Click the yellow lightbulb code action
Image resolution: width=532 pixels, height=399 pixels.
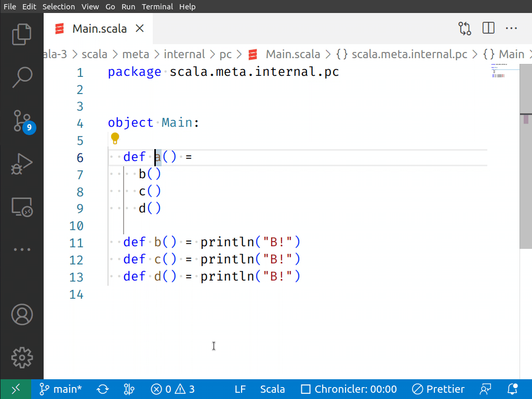click(x=115, y=138)
